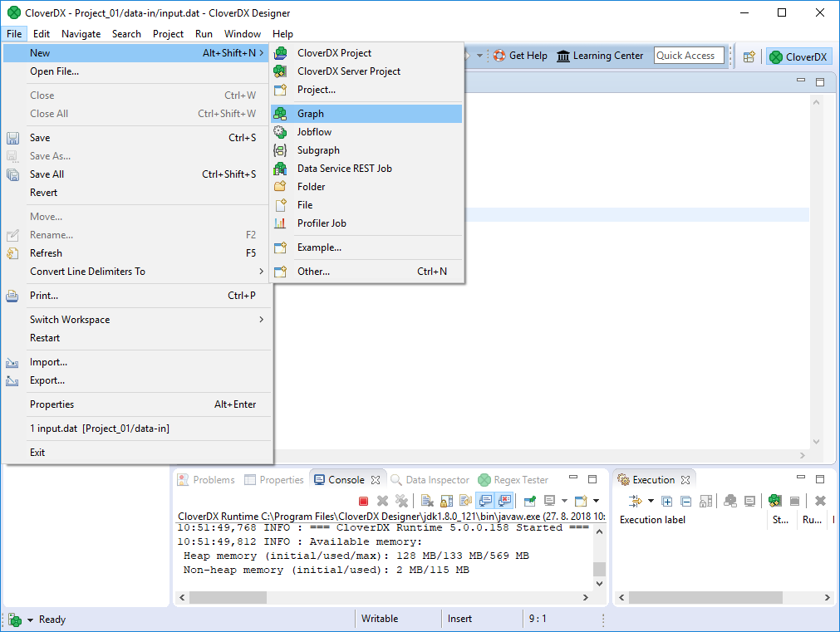Click the red Terminate icon in Console
The height and width of the screenshot is (632, 840).
pos(363,501)
